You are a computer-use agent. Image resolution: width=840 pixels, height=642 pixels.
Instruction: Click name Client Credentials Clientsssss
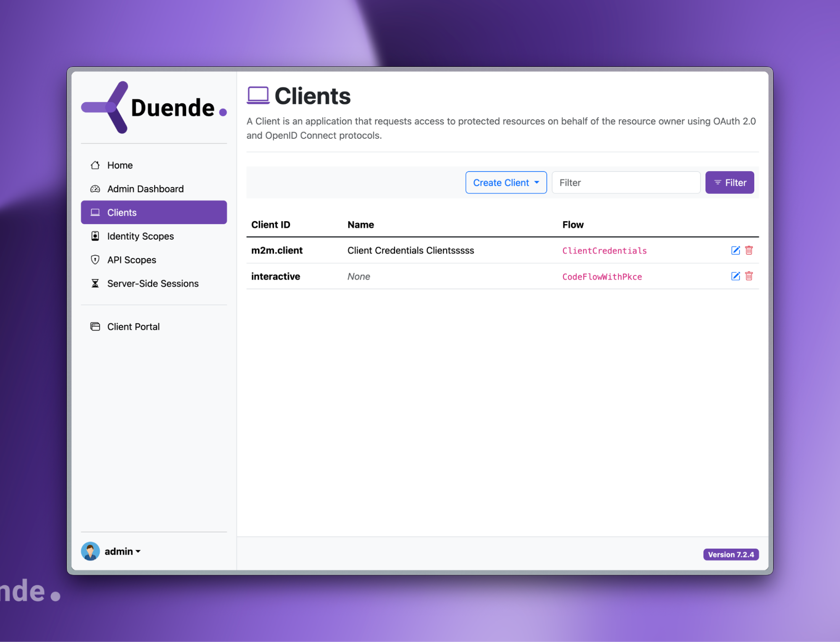click(x=411, y=251)
